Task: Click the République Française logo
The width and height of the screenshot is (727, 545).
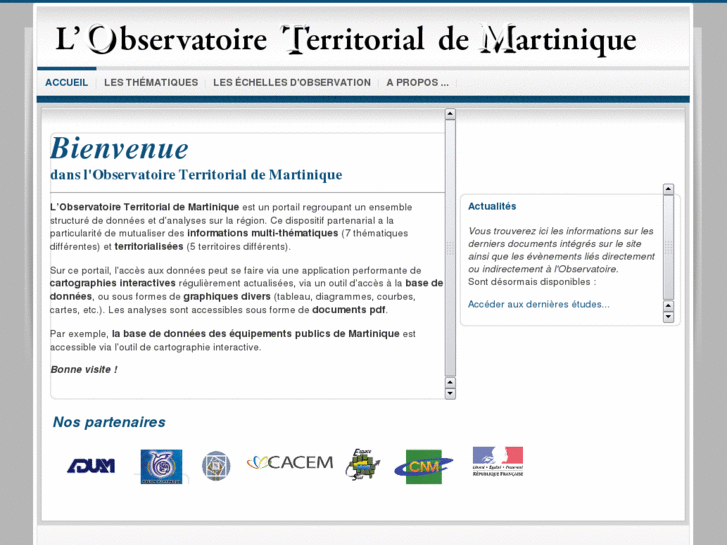Action: tap(498, 462)
